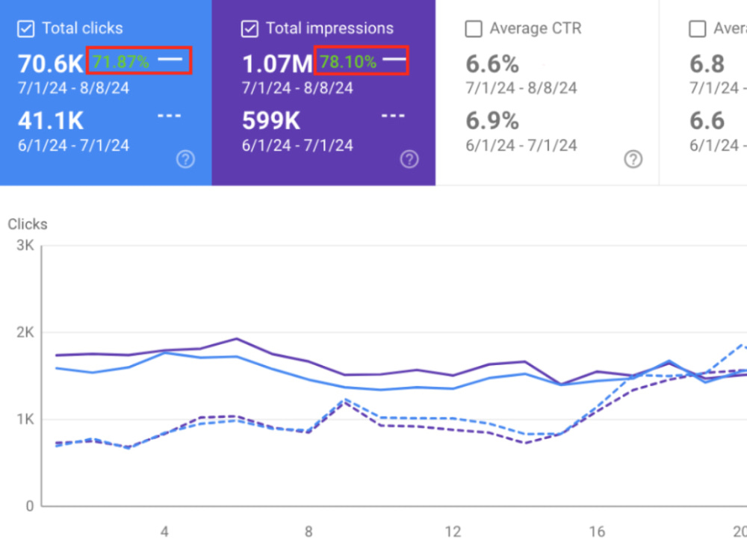Viewport: 747px width, 560px height.
Task: Click the 2K y-axis label
Action: point(25,332)
